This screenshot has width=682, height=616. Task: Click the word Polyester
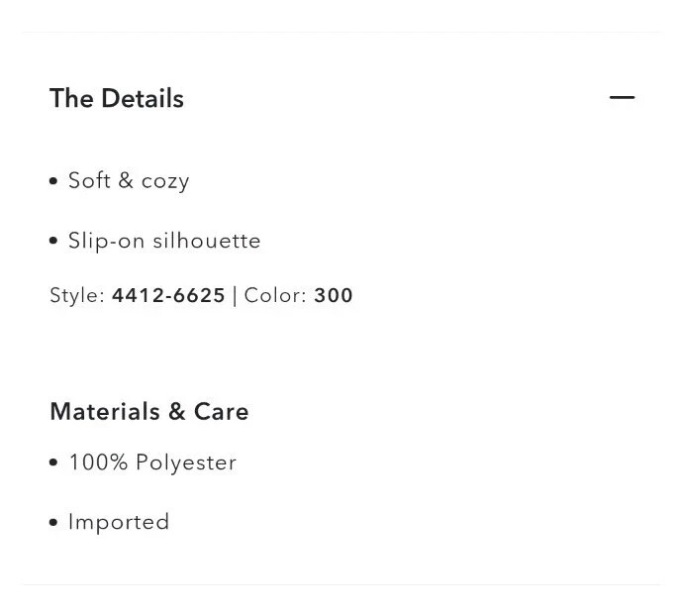[x=186, y=462]
